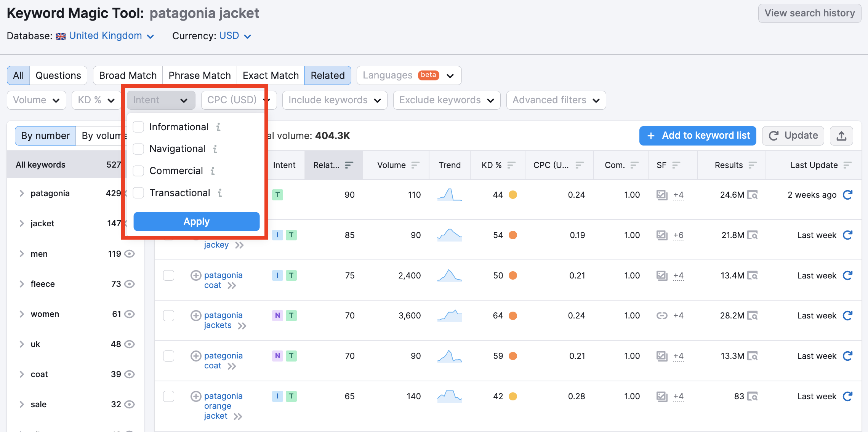This screenshot has width=868, height=432.
Task: Click the export upload icon button
Action: 841,136
